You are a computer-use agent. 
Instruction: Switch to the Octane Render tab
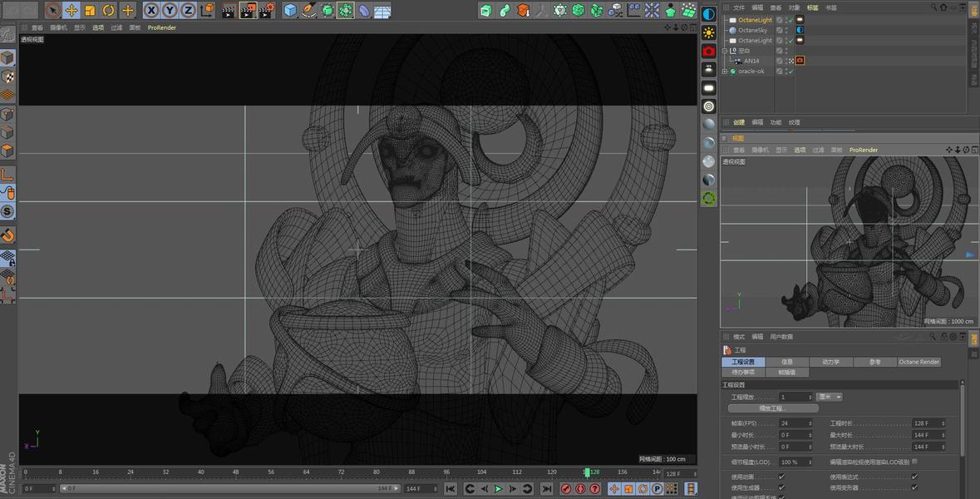918,362
